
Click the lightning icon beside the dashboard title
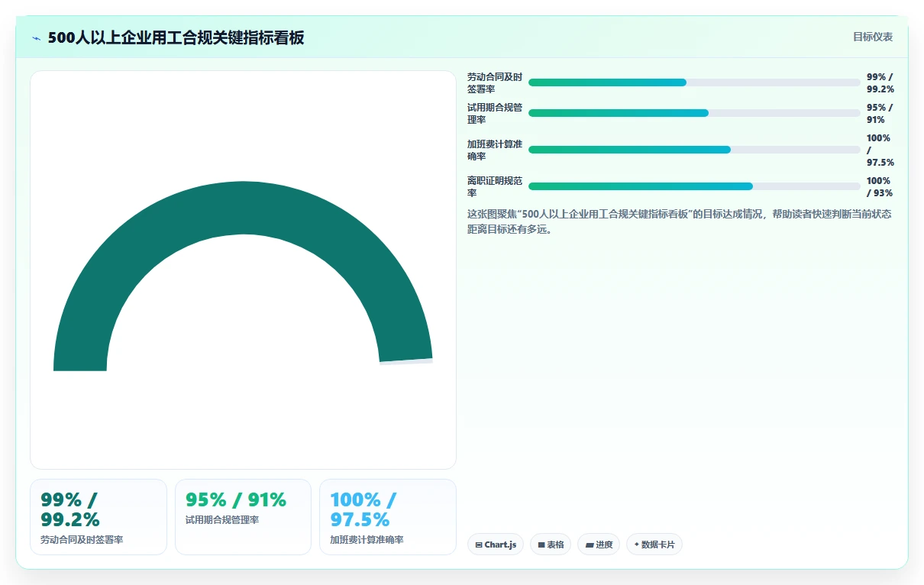(x=37, y=38)
